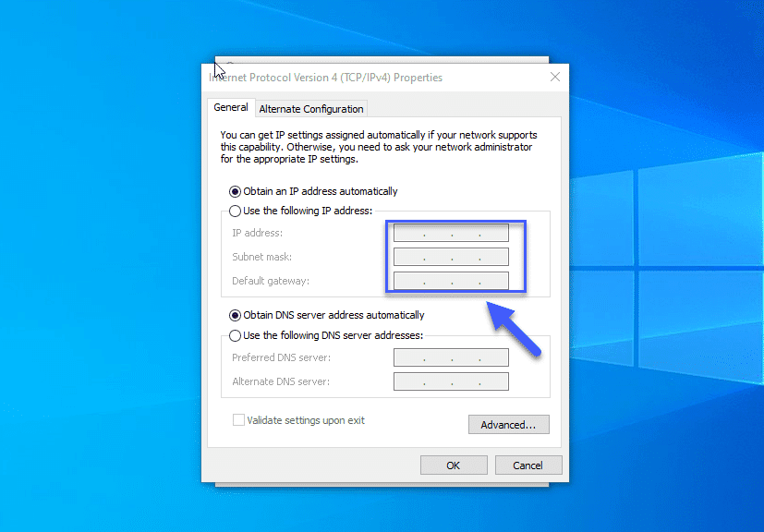Image resolution: width=764 pixels, height=532 pixels.
Task: Click the Default gateway input field
Action: tap(451, 281)
